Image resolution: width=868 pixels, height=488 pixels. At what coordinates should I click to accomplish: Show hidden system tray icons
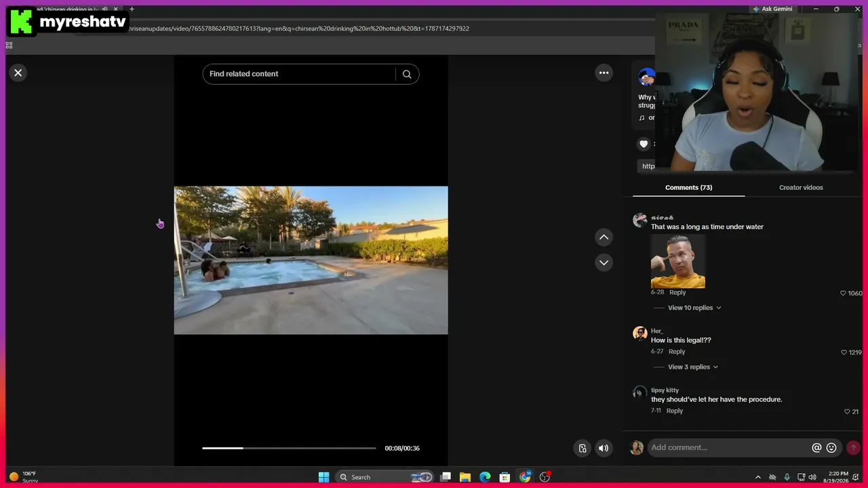tap(758, 477)
